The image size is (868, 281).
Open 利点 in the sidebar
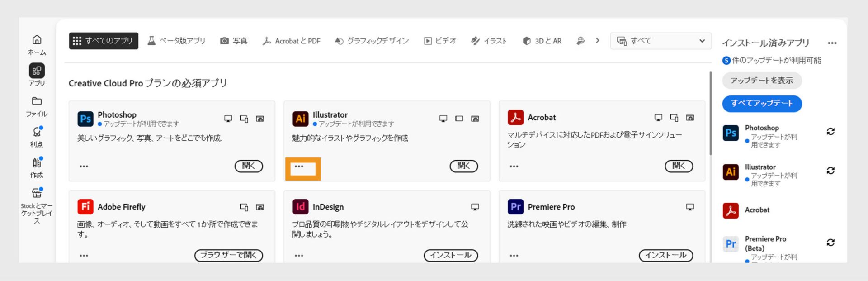coord(37,137)
